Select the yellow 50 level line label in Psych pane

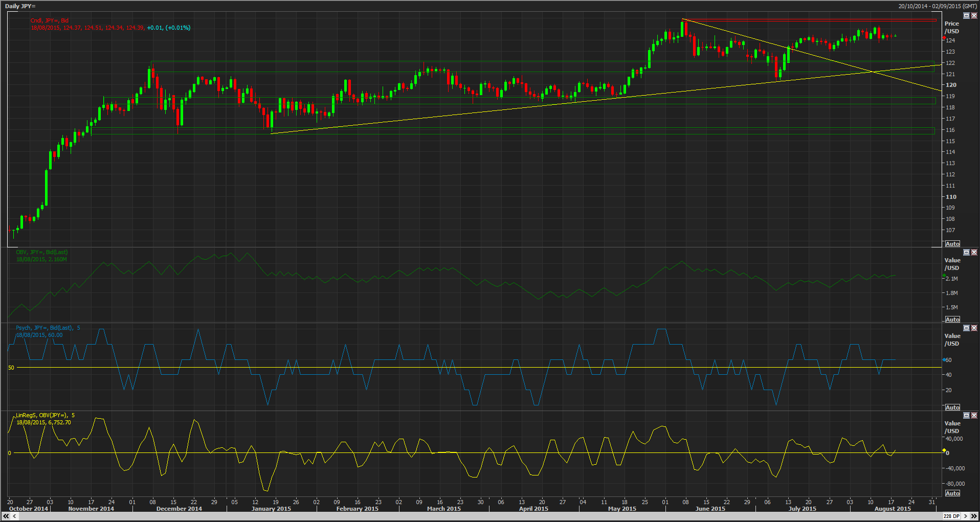pyautogui.click(x=11, y=368)
